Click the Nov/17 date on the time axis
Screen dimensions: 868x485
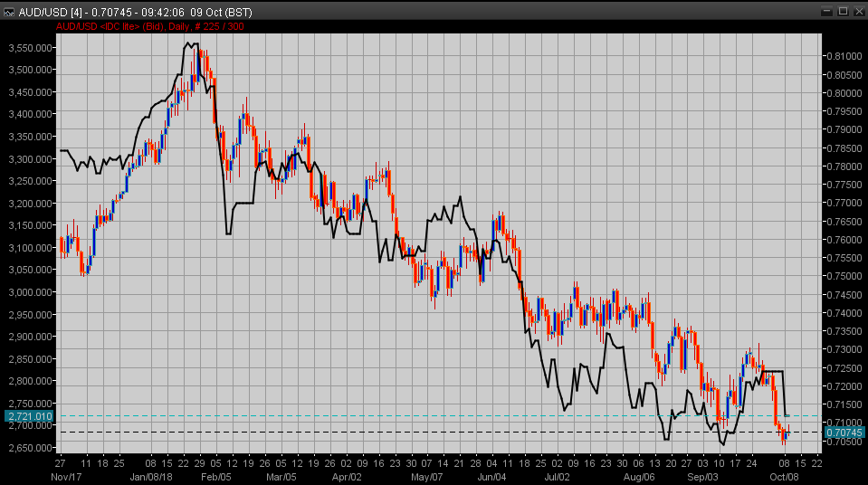[68, 475]
